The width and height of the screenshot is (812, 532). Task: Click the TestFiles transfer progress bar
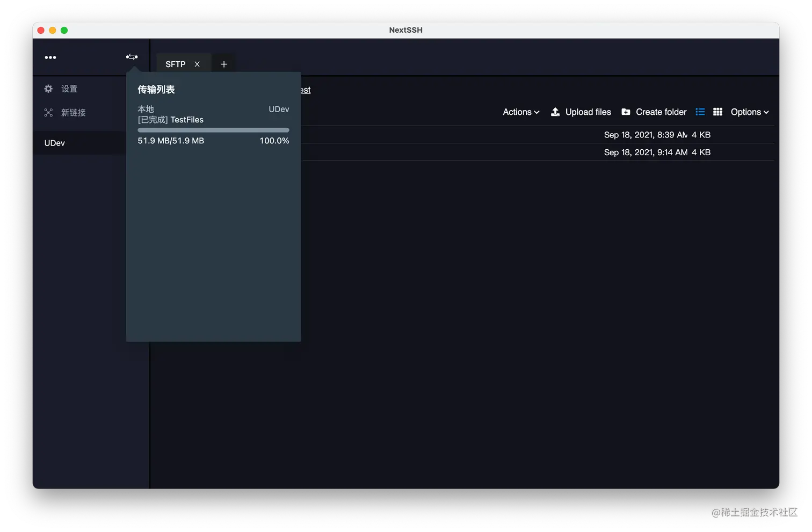(213, 130)
